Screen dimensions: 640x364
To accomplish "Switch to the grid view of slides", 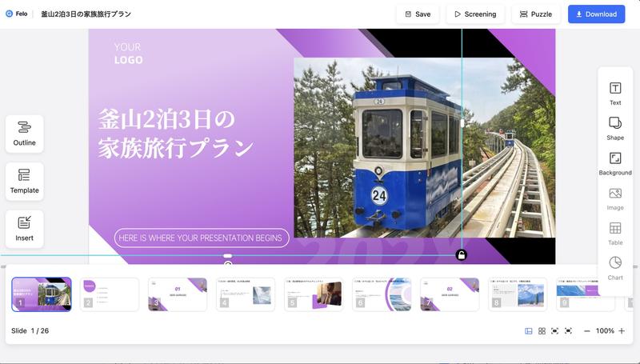I will click(x=542, y=331).
